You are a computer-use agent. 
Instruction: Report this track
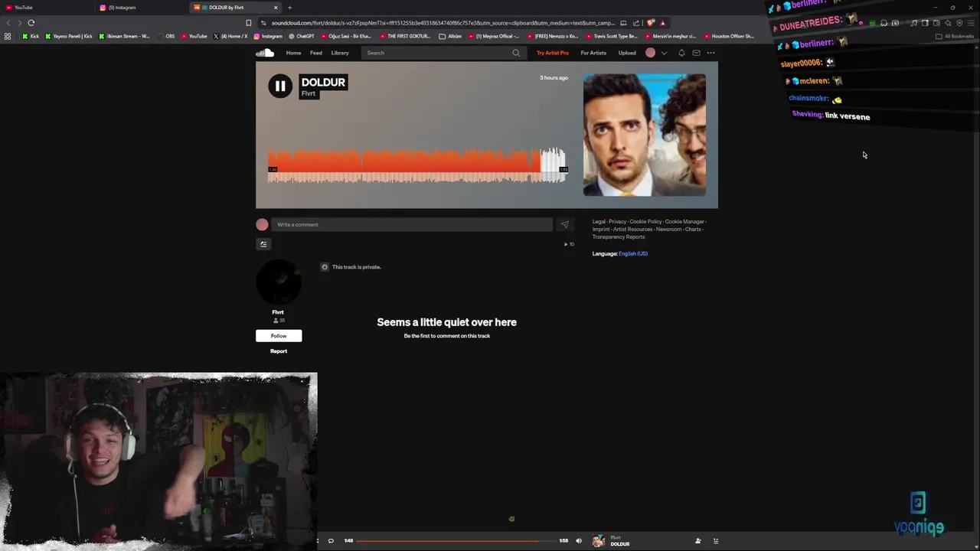(279, 351)
